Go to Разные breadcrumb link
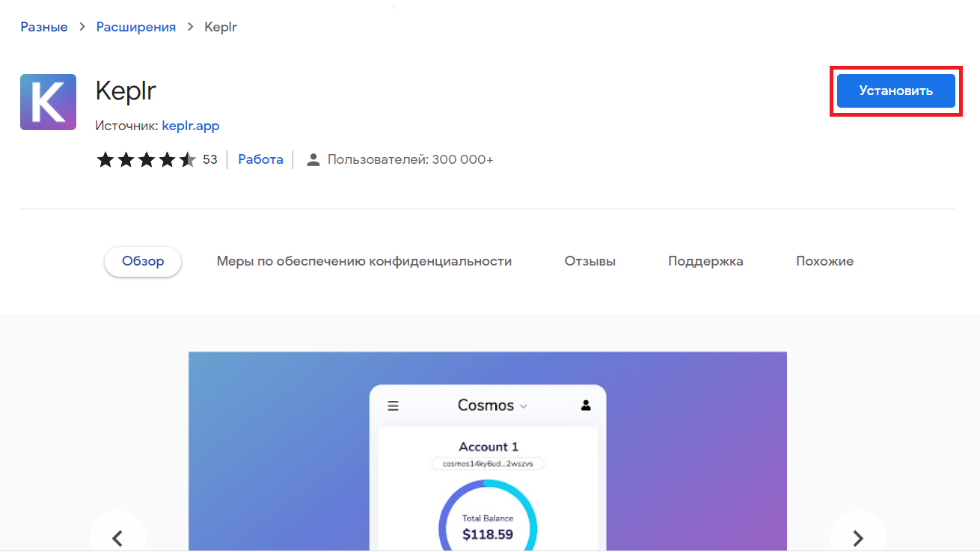The width and height of the screenshot is (980, 552). pyautogui.click(x=44, y=27)
